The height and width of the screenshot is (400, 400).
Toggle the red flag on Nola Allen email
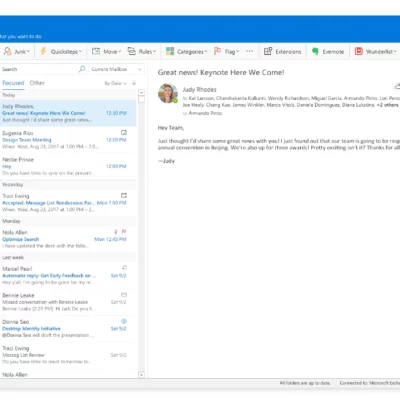coord(124,231)
